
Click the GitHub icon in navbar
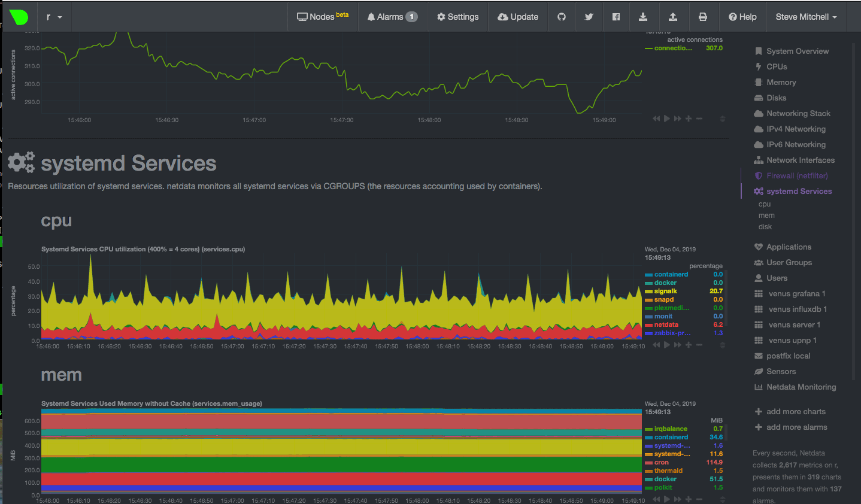tap(562, 17)
